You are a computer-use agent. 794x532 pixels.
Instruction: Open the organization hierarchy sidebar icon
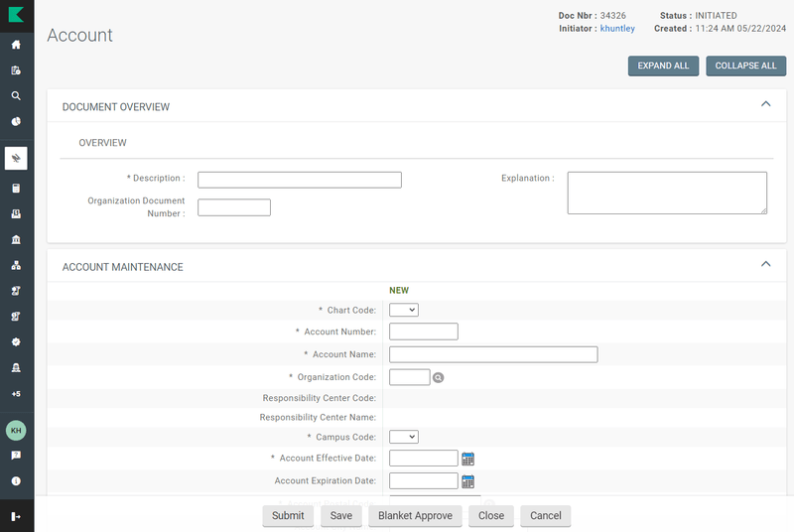(x=16, y=265)
